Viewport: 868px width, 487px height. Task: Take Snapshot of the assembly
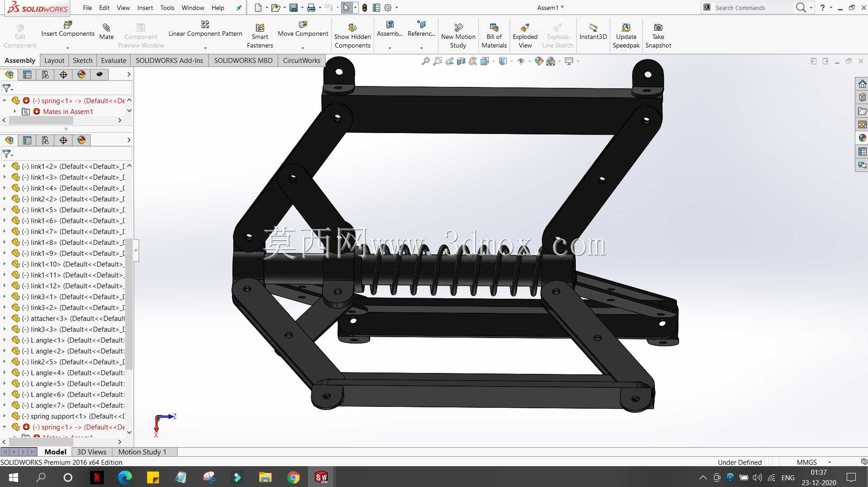tap(658, 36)
